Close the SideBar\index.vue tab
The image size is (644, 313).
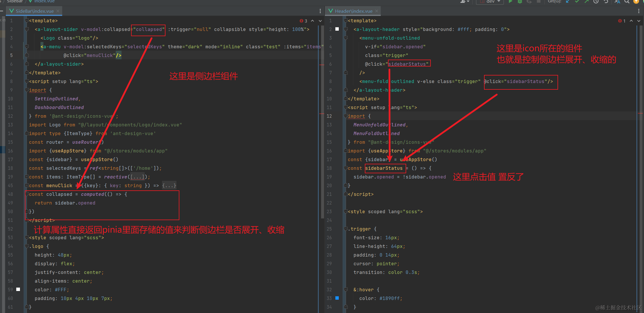tap(58, 11)
